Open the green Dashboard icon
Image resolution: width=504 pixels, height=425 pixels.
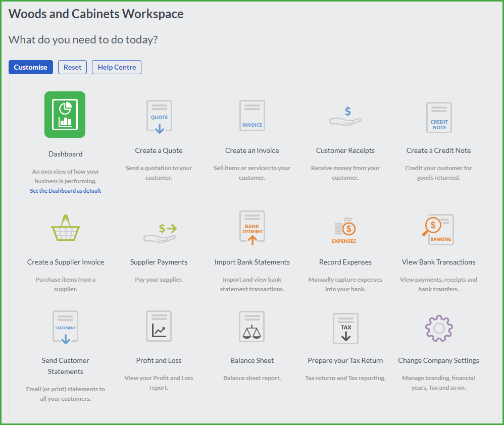(x=65, y=115)
